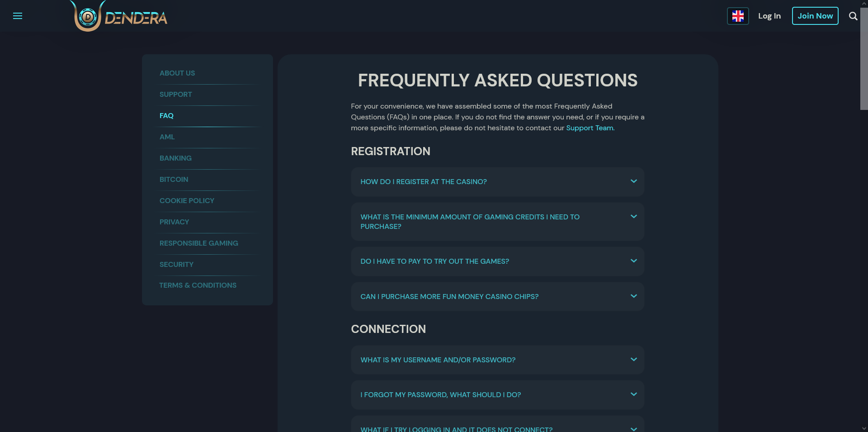
Task: Open the UK flag language selector
Action: point(737,16)
